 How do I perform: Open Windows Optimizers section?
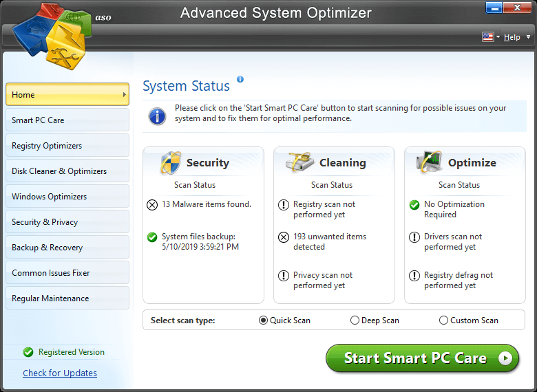[67, 196]
